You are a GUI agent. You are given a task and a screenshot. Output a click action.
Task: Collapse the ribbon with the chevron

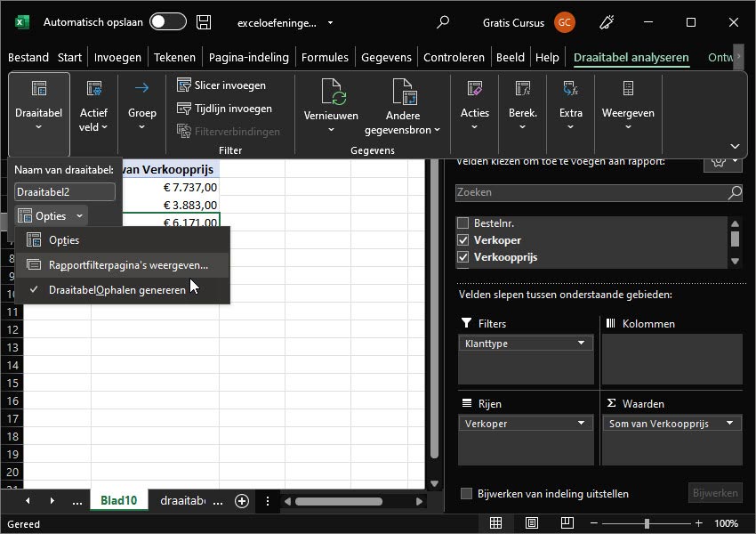click(735, 146)
